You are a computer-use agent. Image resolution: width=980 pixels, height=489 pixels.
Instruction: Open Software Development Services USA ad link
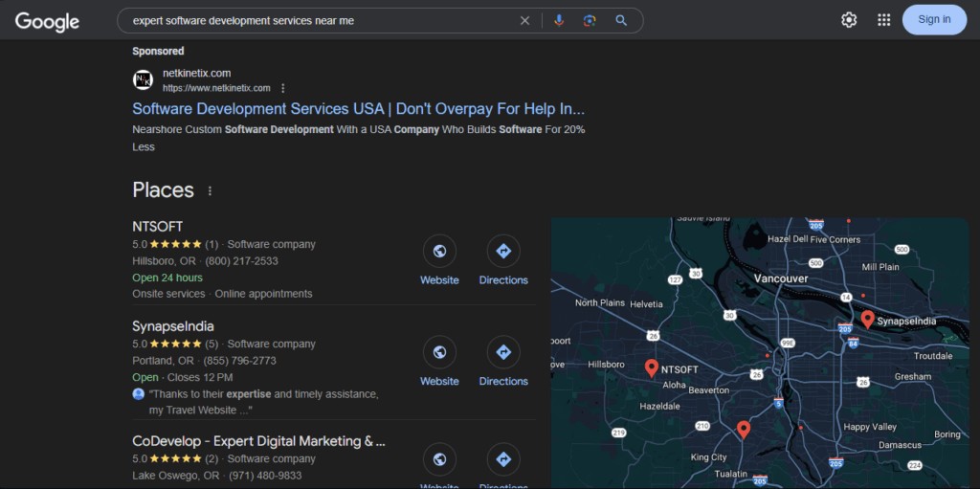(359, 109)
